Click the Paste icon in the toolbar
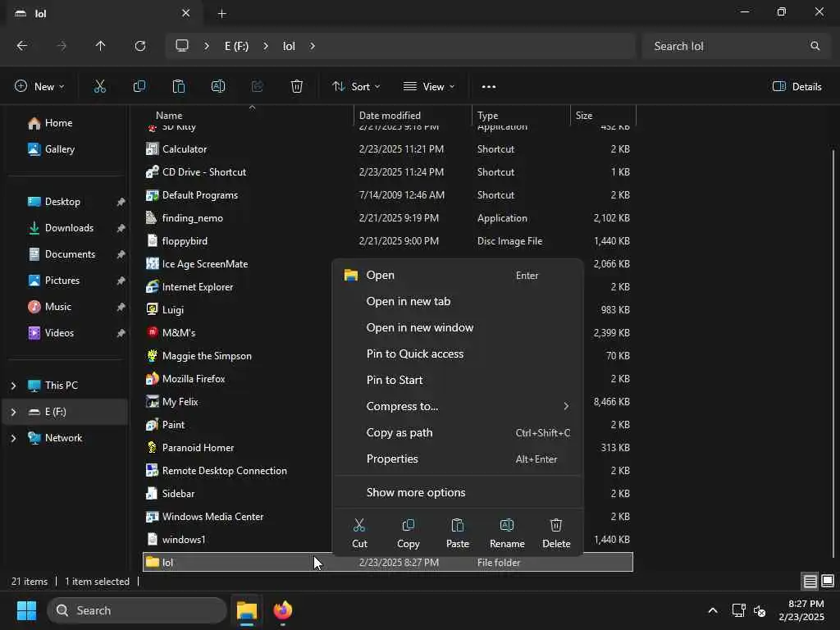The width and height of the screenshot is (840, 630). coord(178,86)
